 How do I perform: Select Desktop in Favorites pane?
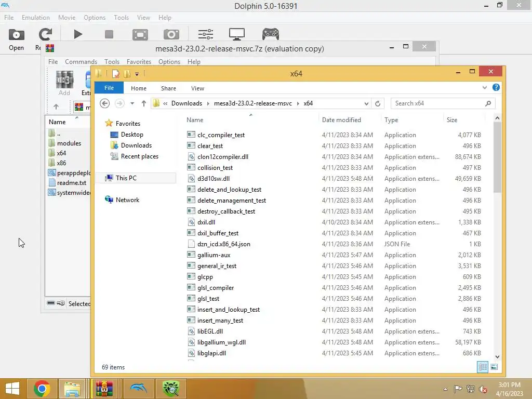132,135
